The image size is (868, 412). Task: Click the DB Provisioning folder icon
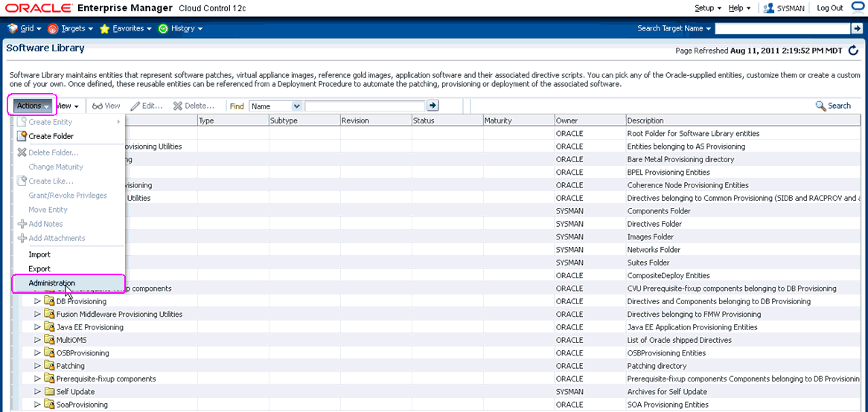(x=49, y=301)
